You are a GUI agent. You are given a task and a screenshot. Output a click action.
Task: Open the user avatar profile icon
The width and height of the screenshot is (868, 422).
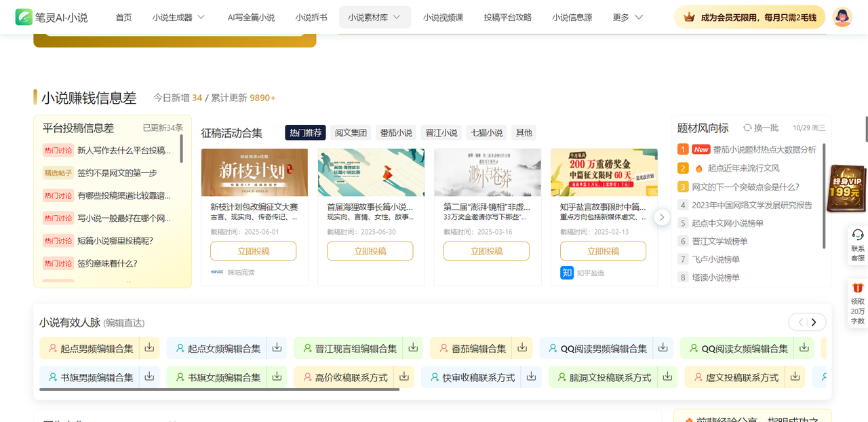pos(842,17)
